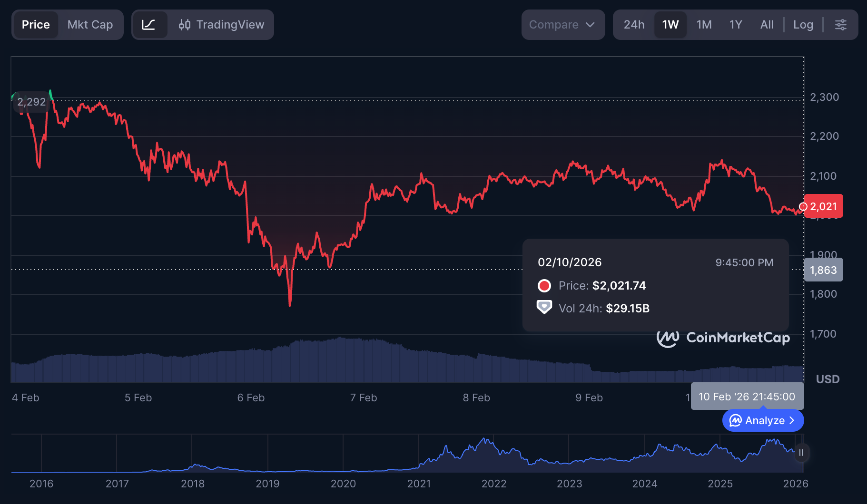Toggle Log scale on chart

pos(803,25)
